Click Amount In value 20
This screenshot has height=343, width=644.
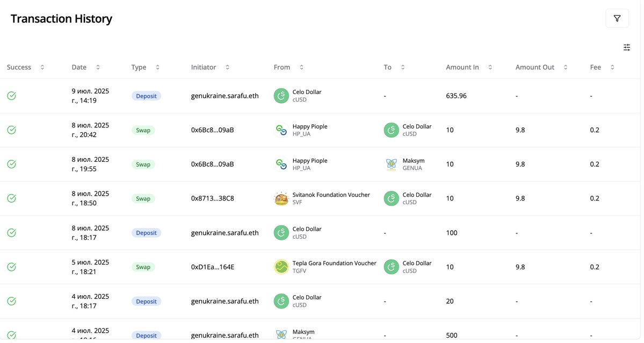coord(450,301)
